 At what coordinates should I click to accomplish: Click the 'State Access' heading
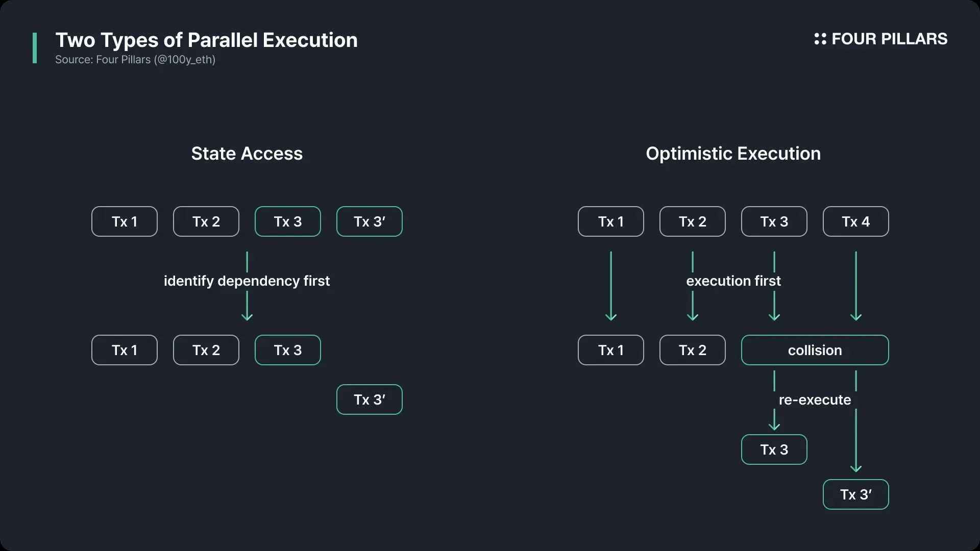point(247,154)
